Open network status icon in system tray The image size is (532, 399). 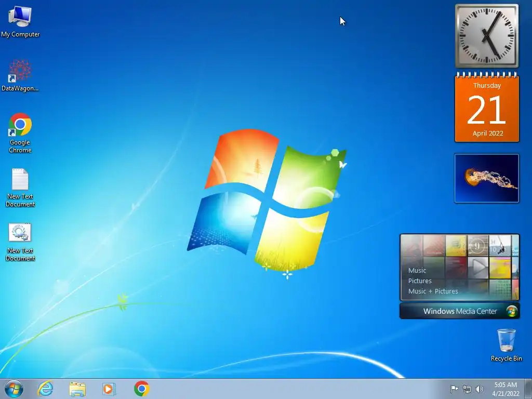(467, 389)
